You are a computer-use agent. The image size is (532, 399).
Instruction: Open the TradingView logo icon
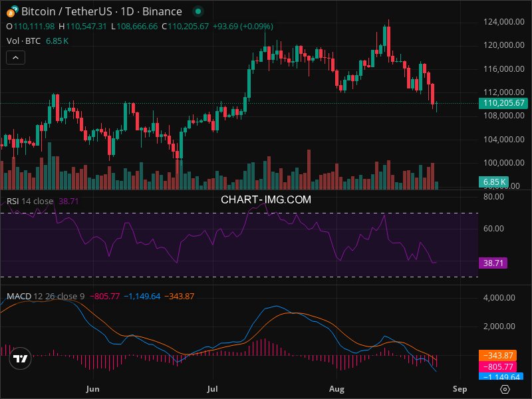(21, 358)
